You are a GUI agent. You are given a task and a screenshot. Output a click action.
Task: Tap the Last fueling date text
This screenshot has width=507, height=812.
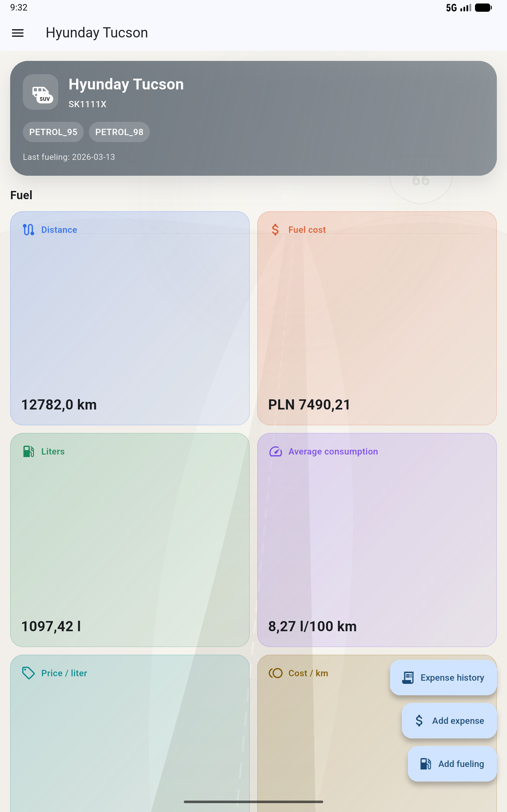pyautogui.click(x=69, y=157)
